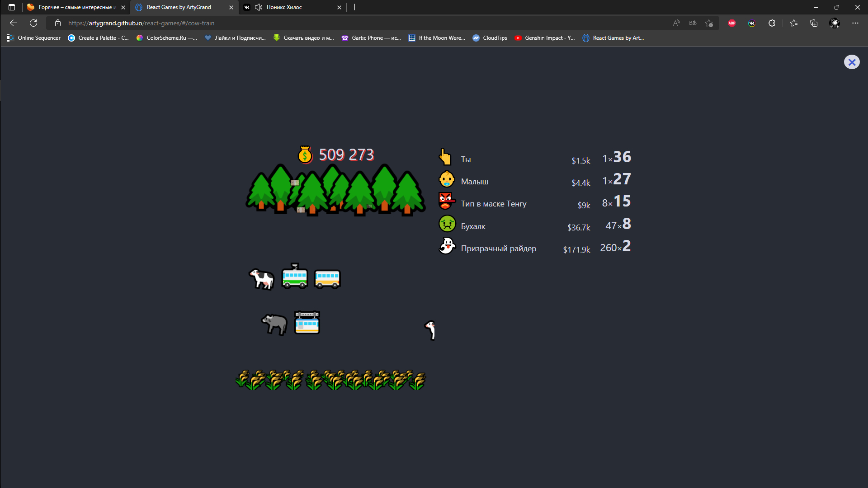Open a new browser tab
The width and height of the screenshot is (868, 488).
pos(355,7)
